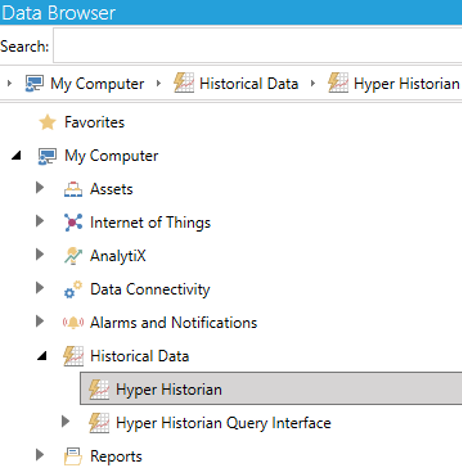Click the Alarms and Notifications bell icon

tap(73, 322)
